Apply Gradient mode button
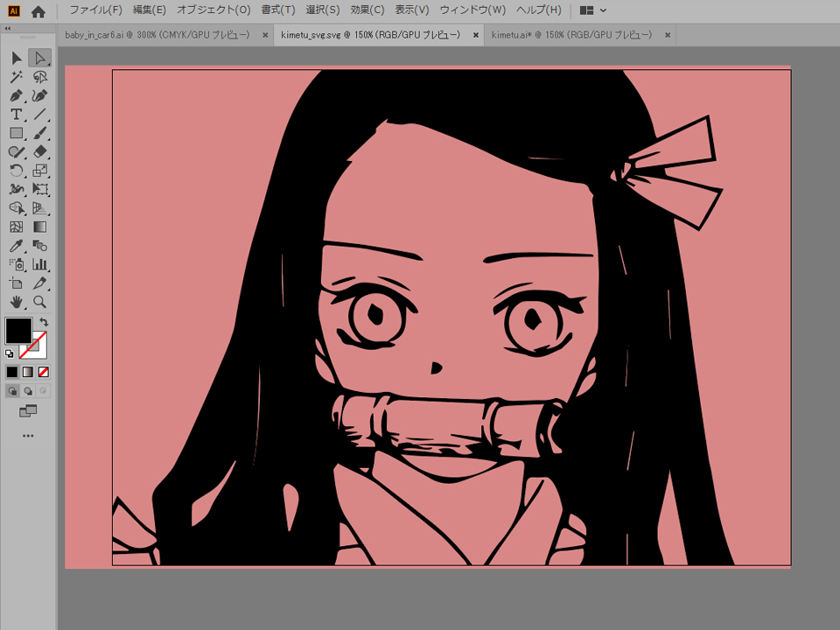The height and width of the screenshot is (630, 840). tap(28, 372)
